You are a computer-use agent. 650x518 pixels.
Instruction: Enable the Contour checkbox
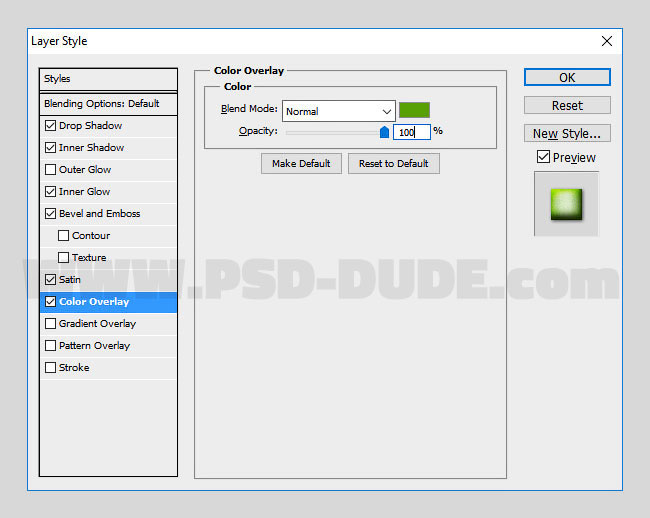[63, 235]
